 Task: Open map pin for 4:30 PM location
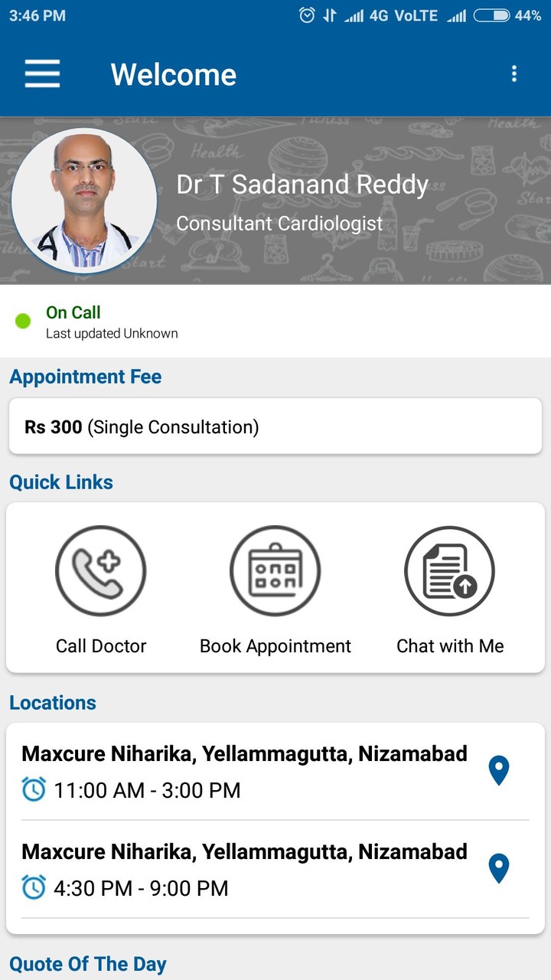click(x=499, y=868)
